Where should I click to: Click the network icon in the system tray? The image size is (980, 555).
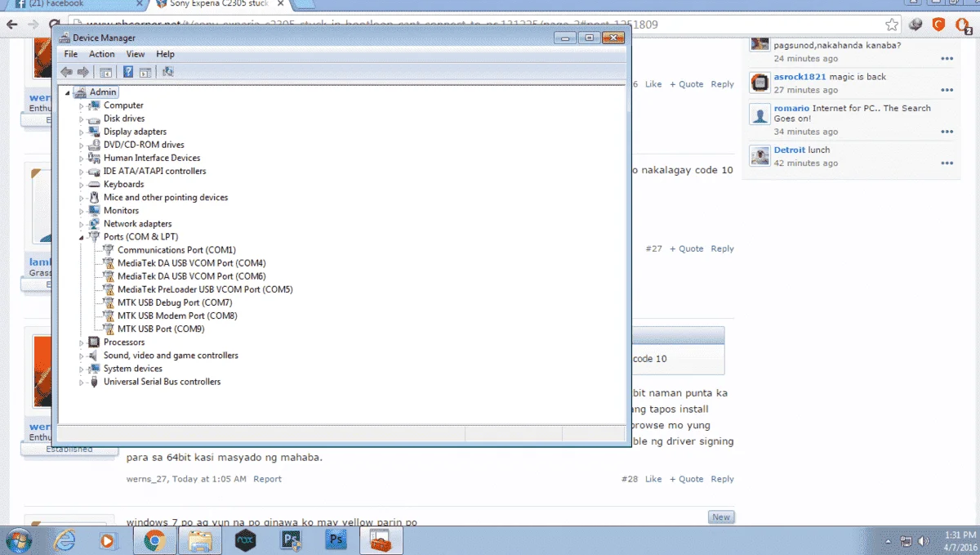coord(906,541)
